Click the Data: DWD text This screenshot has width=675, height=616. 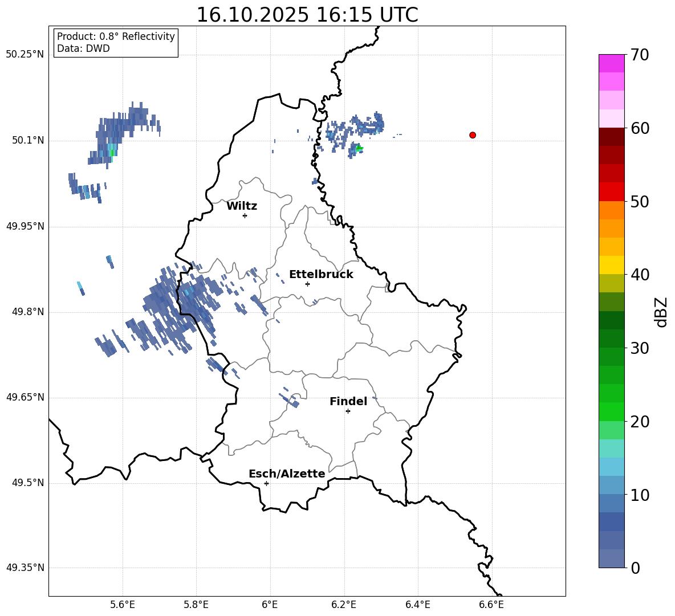tap(83, 48)
